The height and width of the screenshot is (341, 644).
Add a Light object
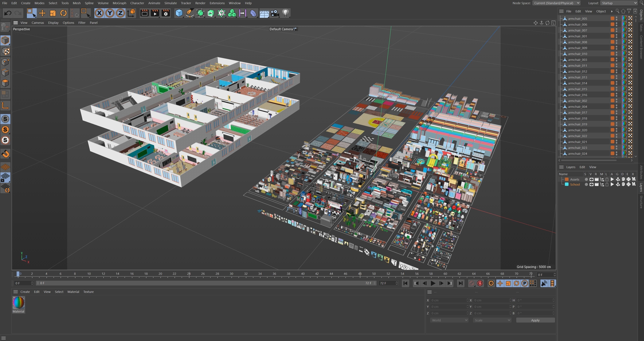coord(286,13)
